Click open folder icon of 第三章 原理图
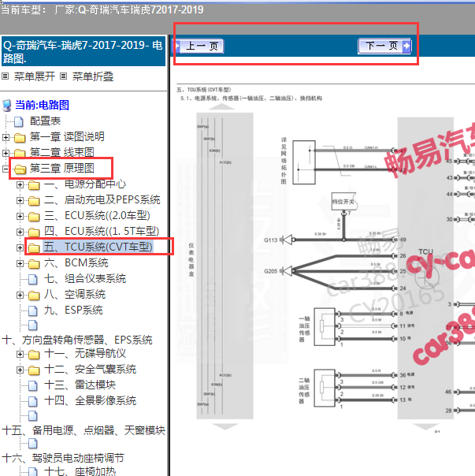The image size is (475, 476). pos(20,169)
